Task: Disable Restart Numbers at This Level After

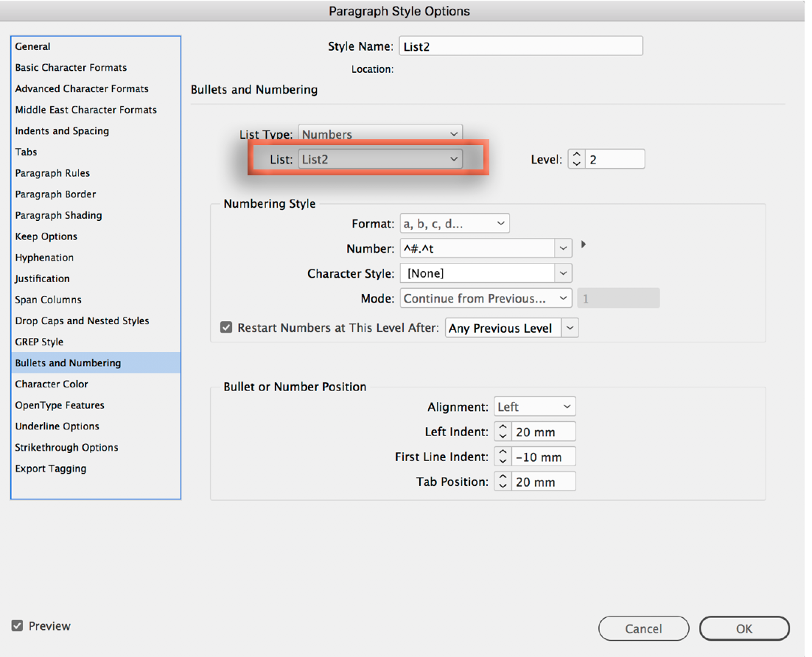Action: pyautogui.click(x=227, y=328)
